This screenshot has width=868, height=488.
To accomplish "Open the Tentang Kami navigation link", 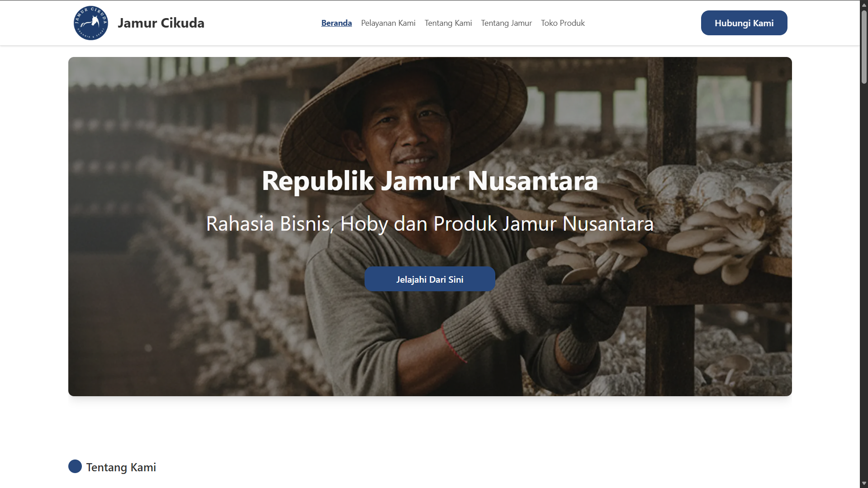I will tap(448, 23).
